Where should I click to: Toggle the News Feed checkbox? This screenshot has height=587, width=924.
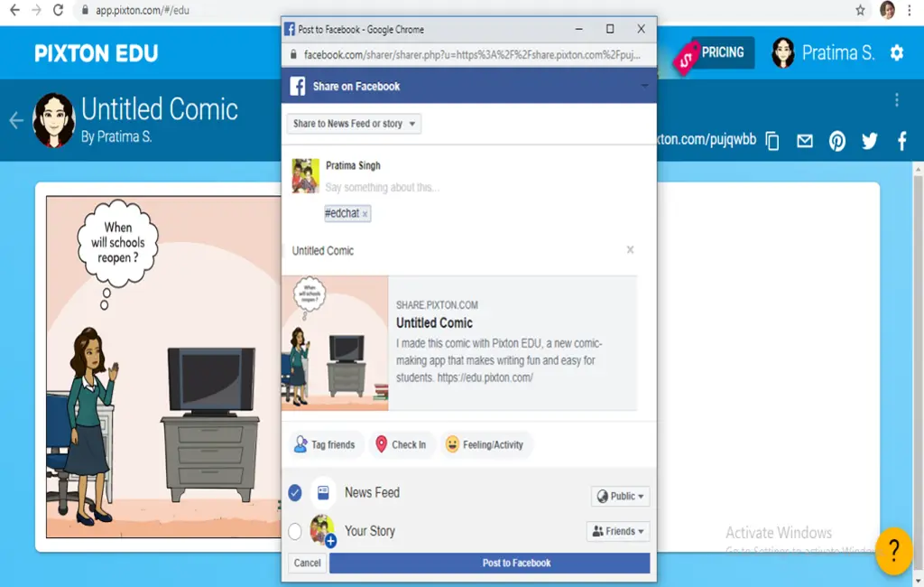pos(295,492)
